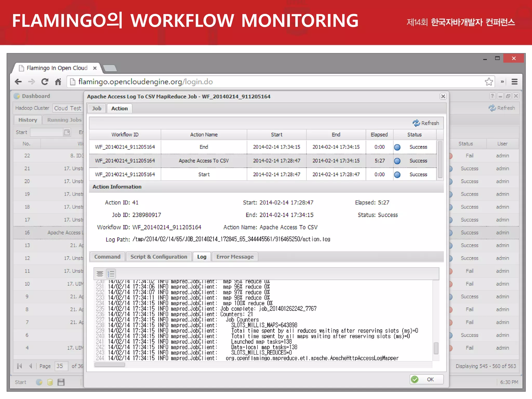
Task: Click the Log Path value text
Action: coord(231,239)
